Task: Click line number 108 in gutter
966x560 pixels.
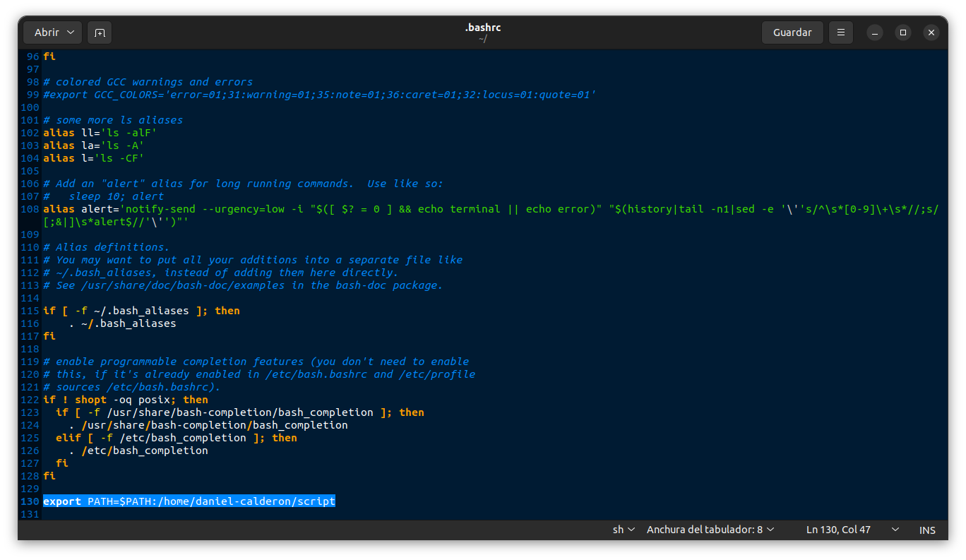Action: click(x=30, y=209)
